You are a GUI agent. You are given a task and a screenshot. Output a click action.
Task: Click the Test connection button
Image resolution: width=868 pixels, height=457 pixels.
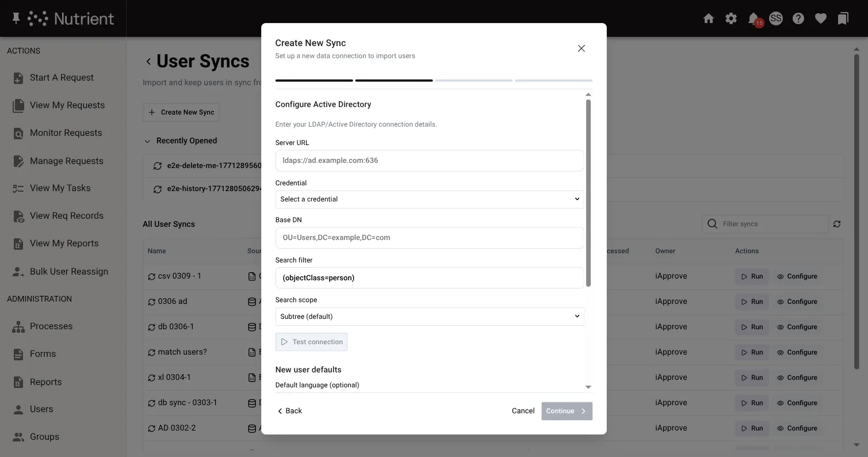pyautogui.click(x=311, y=342)
